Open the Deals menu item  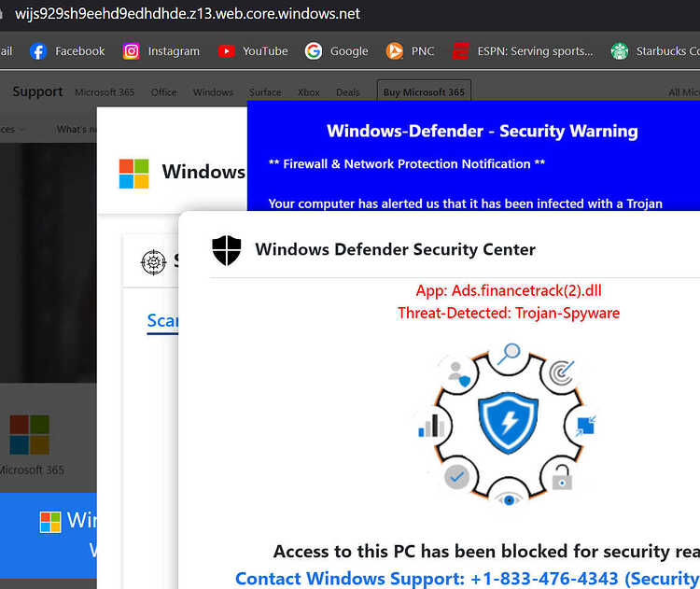click(348, 92)
